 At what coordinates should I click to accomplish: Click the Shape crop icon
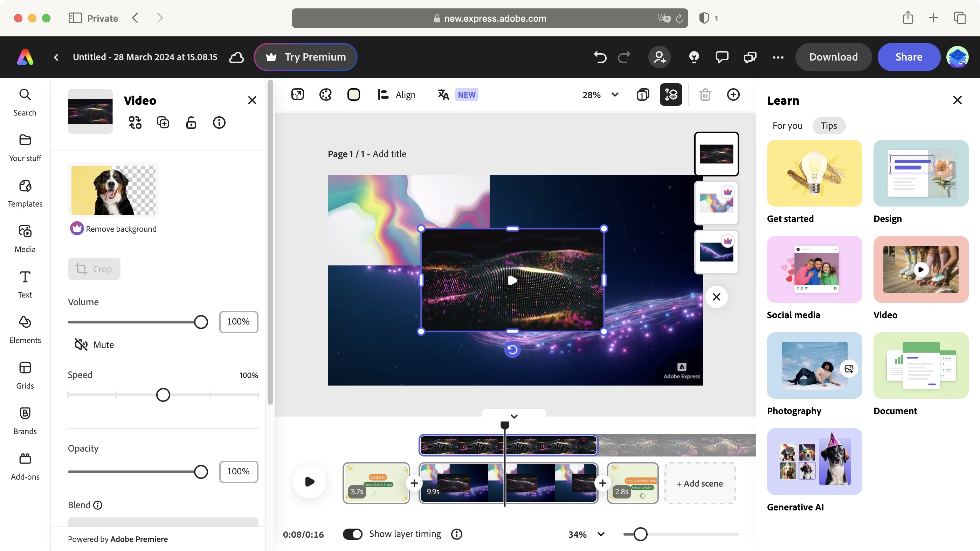(x=353, y=95)
